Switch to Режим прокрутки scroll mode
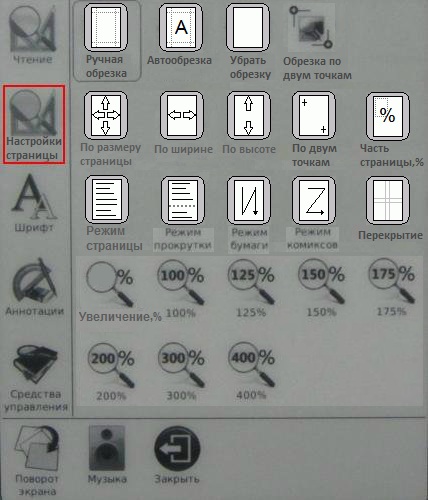Viewport: 428px width, 500px height. [182, 200]
